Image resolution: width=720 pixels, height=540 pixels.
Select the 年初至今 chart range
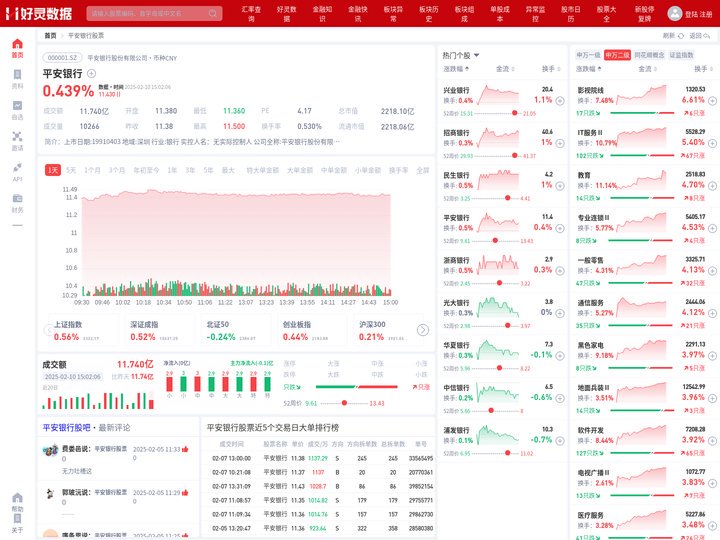tap(146, 170)
